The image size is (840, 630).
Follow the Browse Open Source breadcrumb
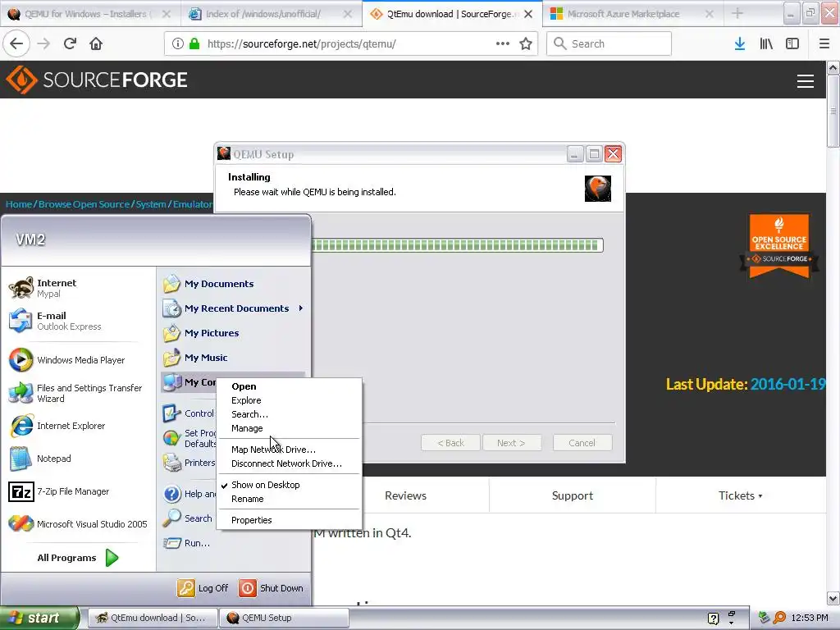pyautogui.click(x=84, y=204)
